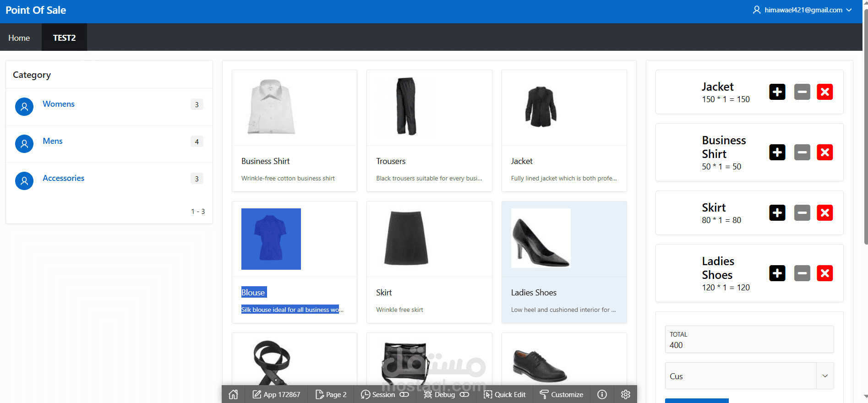868x403 pixels.
Task: Click the Accessories category user icon
Action: [x=24, y=181]
